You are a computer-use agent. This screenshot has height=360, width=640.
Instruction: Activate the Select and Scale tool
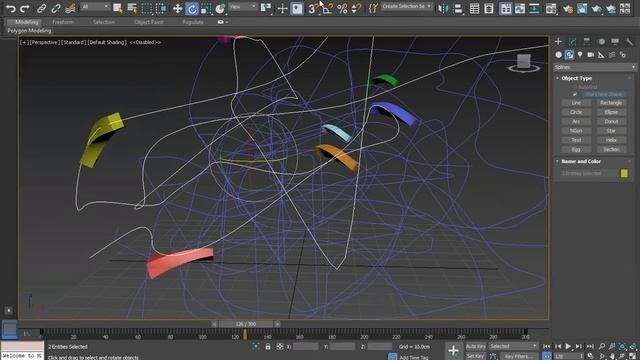[x=206, y=8]
